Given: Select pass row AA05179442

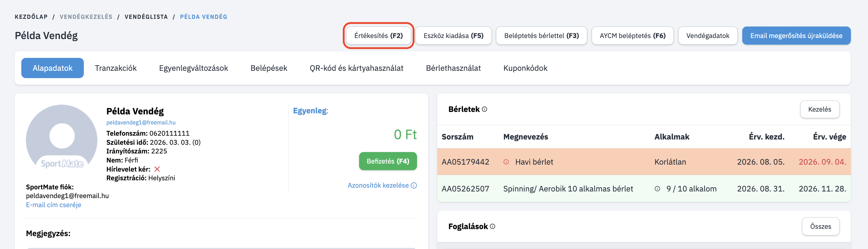Looking at the screenshot, I should tap(644, 162).
